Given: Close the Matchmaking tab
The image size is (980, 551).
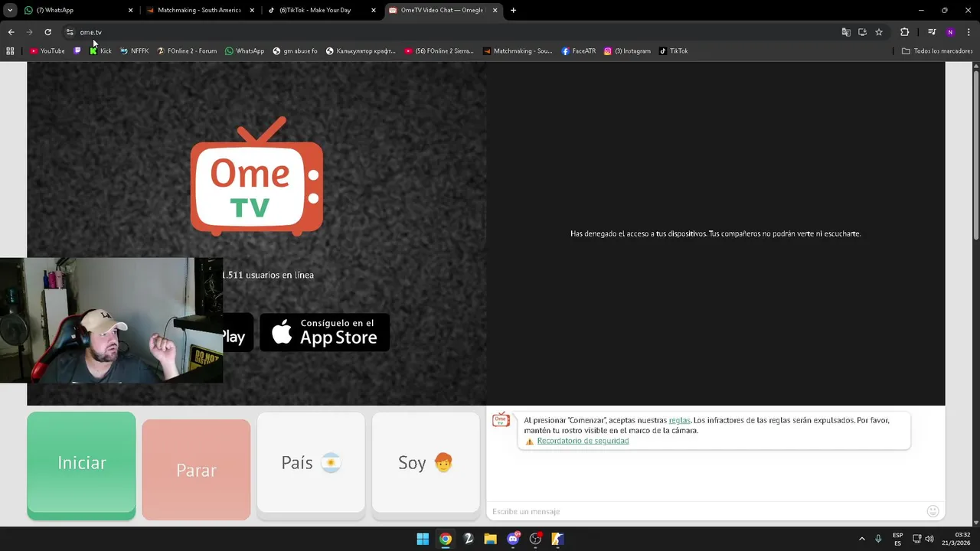Looking at the screenshot, I should [252, 11].
